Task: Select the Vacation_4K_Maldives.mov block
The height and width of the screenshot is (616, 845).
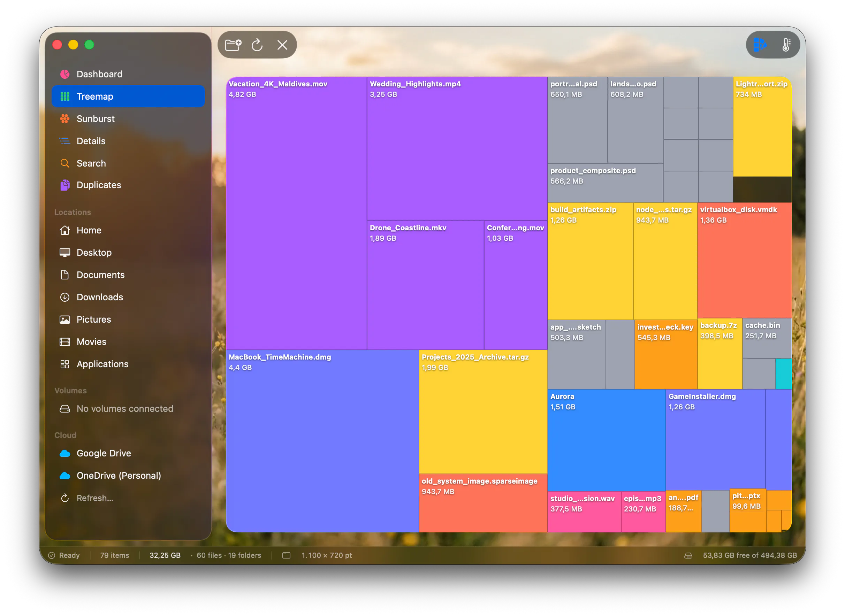Action: pyautogui.click(x=297, y=213)
